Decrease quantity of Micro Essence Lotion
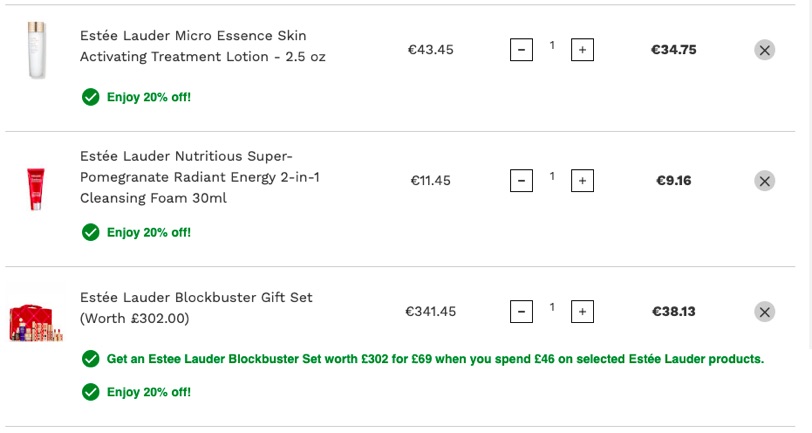The image size is (812, 433). [x=521, y=50]
